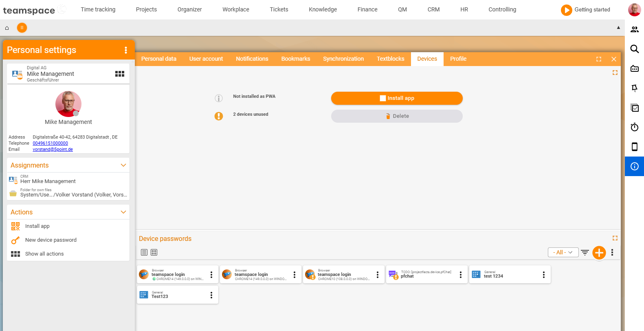Image resolution: width=644 pixels, height=331 pixels.
Task: Click the home icon in breadcrumb bar
Action: pos(7,28)
